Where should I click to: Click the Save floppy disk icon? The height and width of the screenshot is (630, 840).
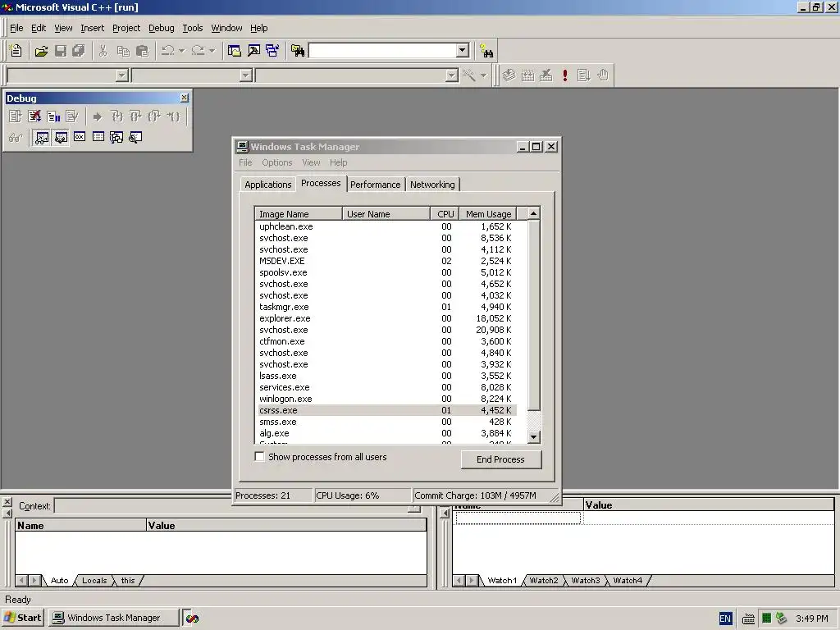point(61,51)
